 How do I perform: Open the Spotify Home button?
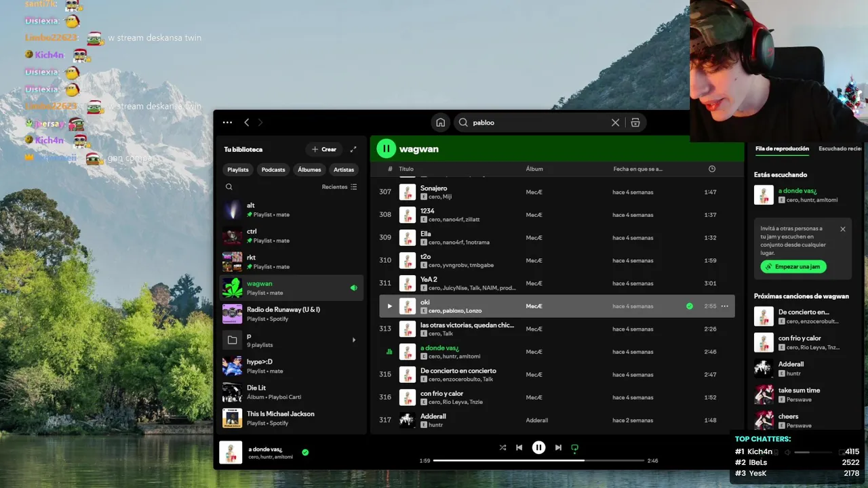point(441,123)
